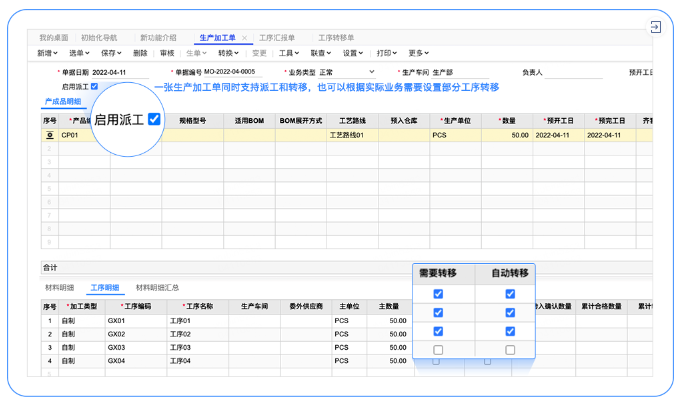Click the exit icon in the top-right corner
679x403 pixels.
(x=656, y=27)
